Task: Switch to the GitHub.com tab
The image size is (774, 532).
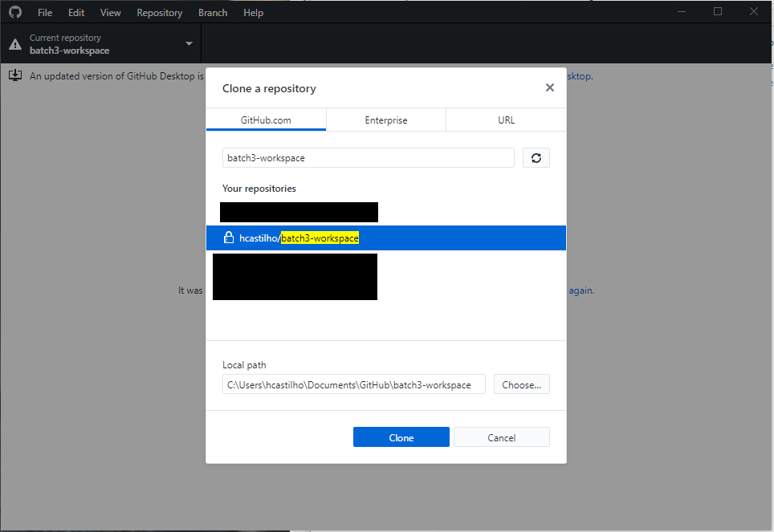Action: pyautogui.click(x=266, y=120)
